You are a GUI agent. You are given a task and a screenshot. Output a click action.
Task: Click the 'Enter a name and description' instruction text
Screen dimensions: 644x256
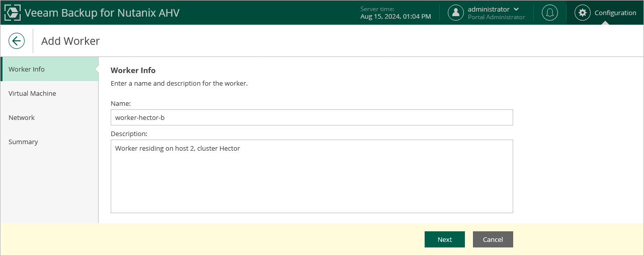179,83
